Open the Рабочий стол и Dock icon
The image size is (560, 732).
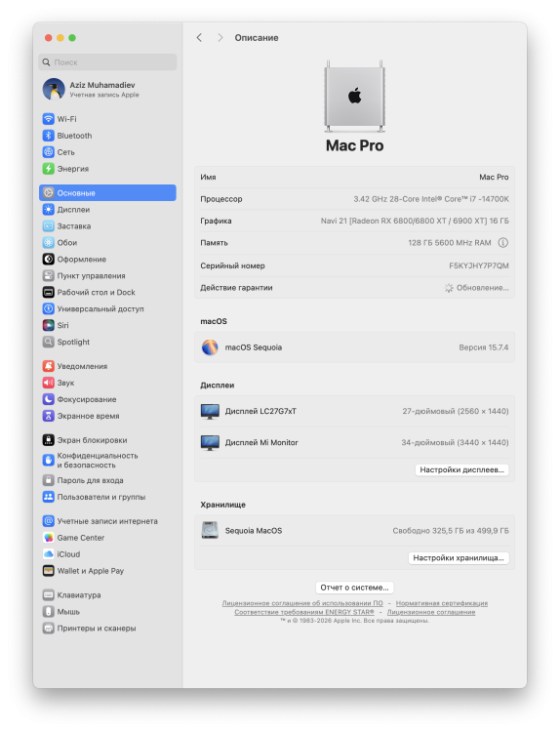tap(49, 292)
